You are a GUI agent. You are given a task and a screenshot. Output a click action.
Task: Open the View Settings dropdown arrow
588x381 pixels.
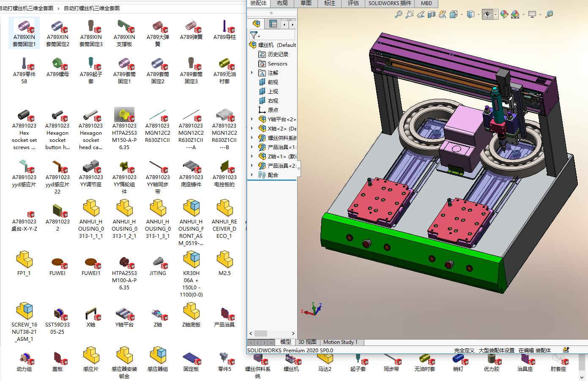(540, 15)
